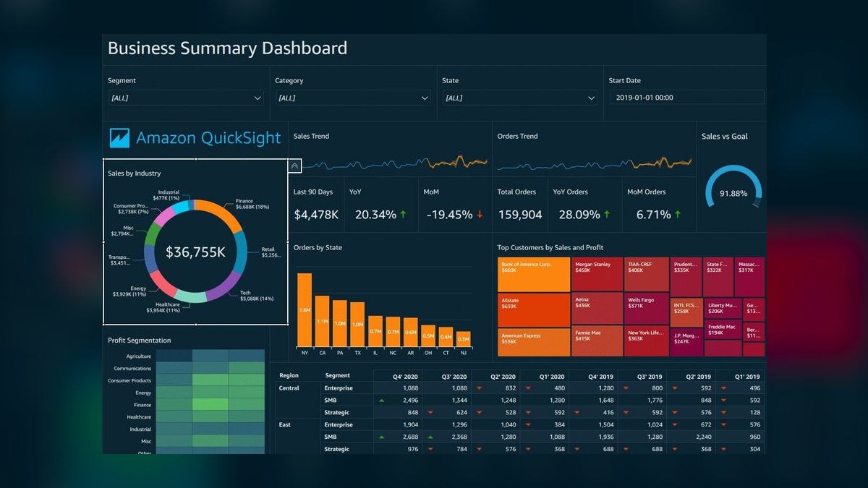This screenshot has height=488, width=868.
Task: Click the Central region row label
Action: click(289, 388)
